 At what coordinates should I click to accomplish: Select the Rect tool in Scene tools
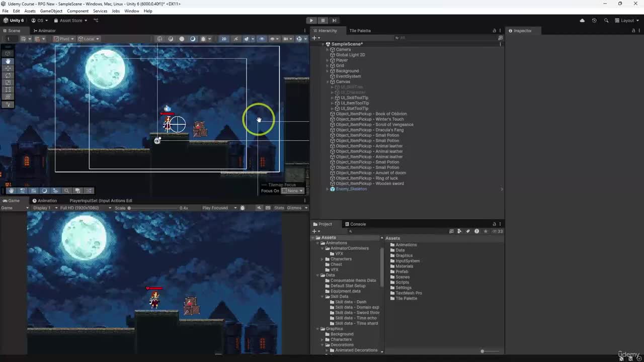(x=8, y=89)
